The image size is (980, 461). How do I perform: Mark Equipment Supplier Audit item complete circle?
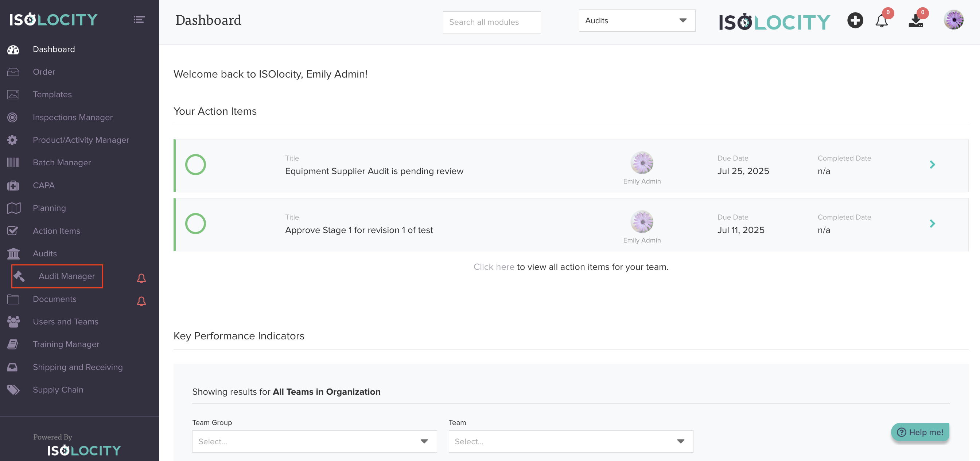195,165
